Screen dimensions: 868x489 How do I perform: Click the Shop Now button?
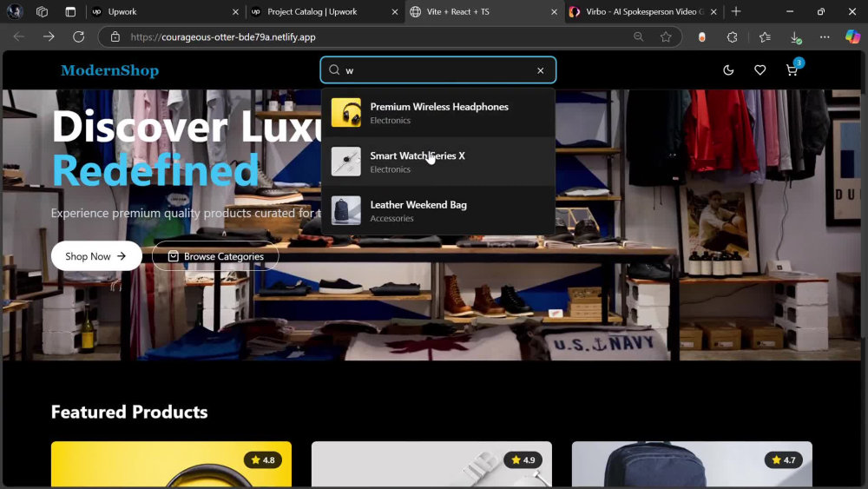[x=96, y=256]
